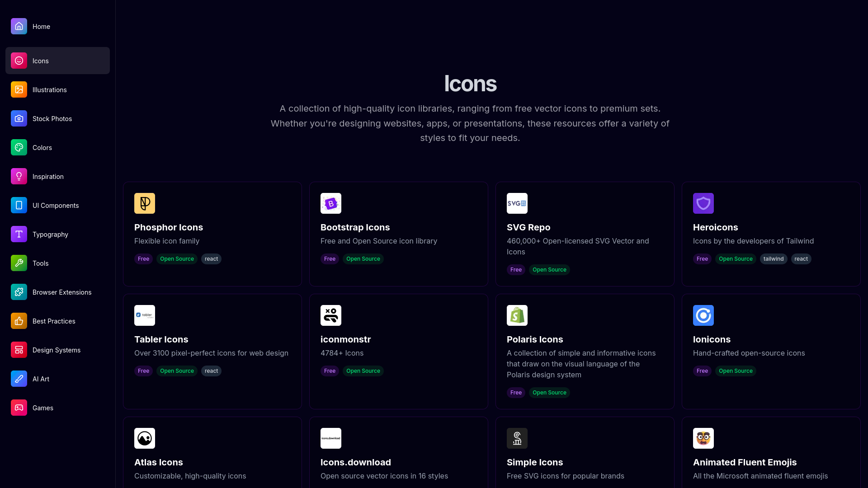This screenshot has width=868, height=488.
Task: Open the Tabler Icons title link
Action: (161, 339)
